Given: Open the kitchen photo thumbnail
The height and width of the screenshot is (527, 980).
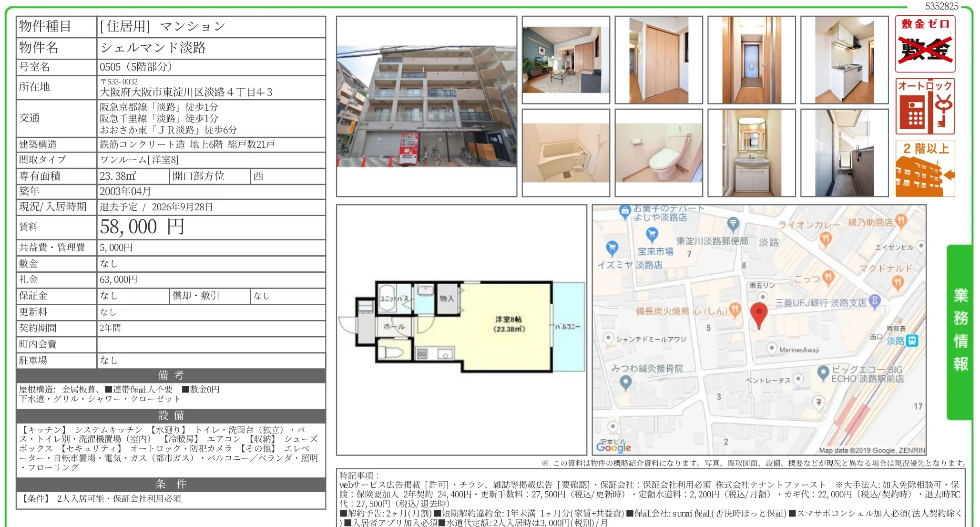Looking at the screenshot, I should click(845, 60).
